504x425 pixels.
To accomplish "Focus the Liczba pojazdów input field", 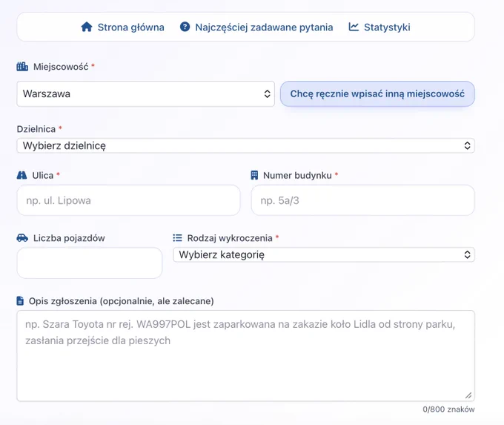I will pos(90,263).
